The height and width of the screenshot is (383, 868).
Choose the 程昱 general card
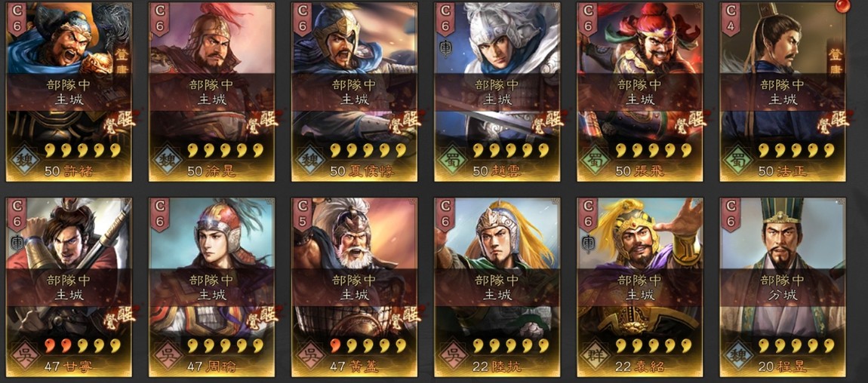click(x=782, y=286)
